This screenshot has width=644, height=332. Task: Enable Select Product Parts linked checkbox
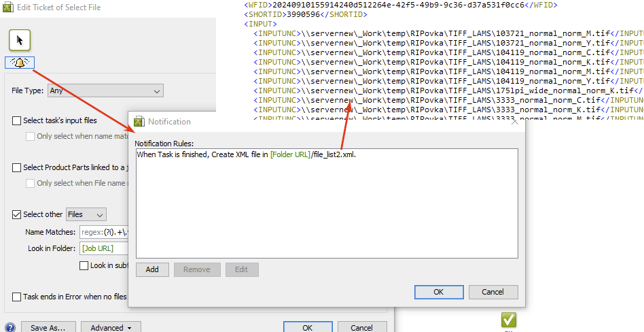click(x=16, y=167)
